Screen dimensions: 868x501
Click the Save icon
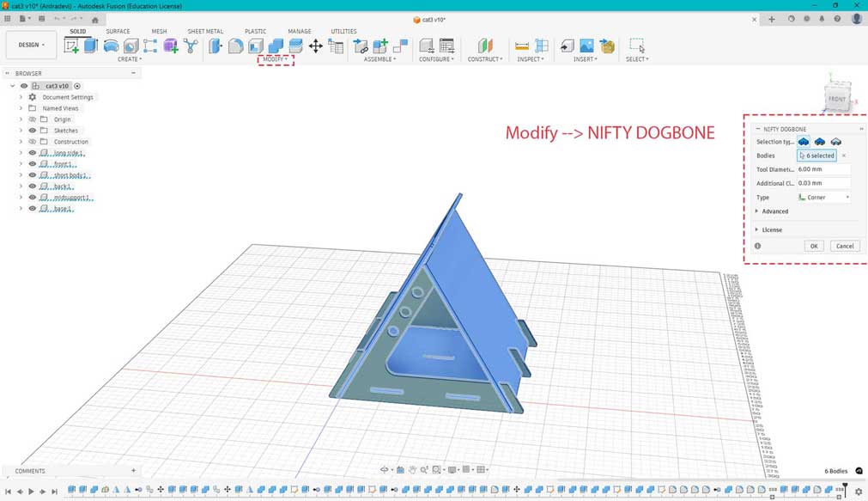pos(41,19)
